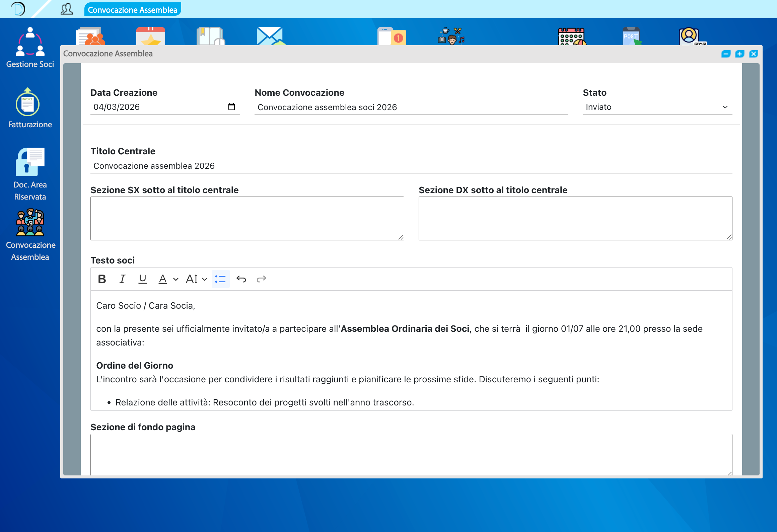Click the Sezione SX textarea resize handle
The height and width of the screenshot is (532, 777).
(x=401, y=237)
